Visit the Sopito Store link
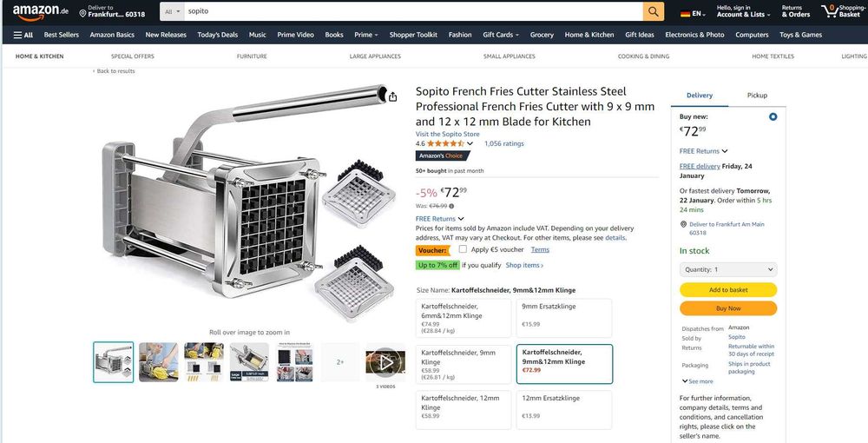 [x=447, y=134]
